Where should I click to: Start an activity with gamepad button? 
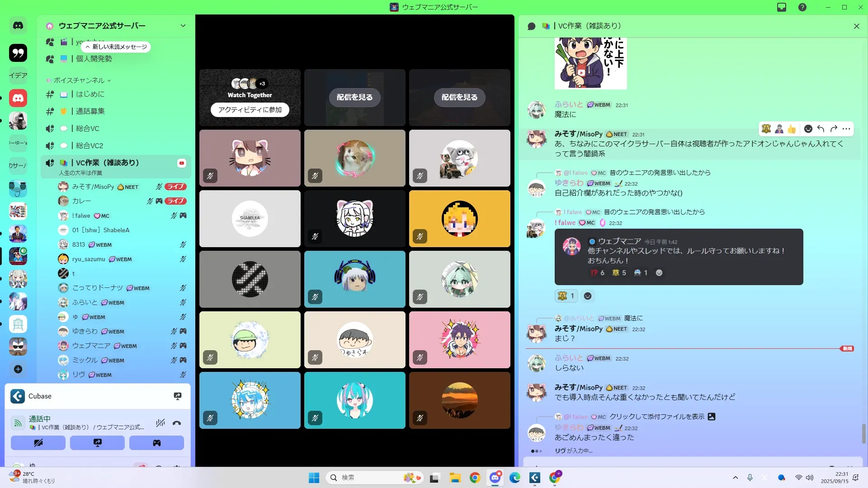(156, 443)
